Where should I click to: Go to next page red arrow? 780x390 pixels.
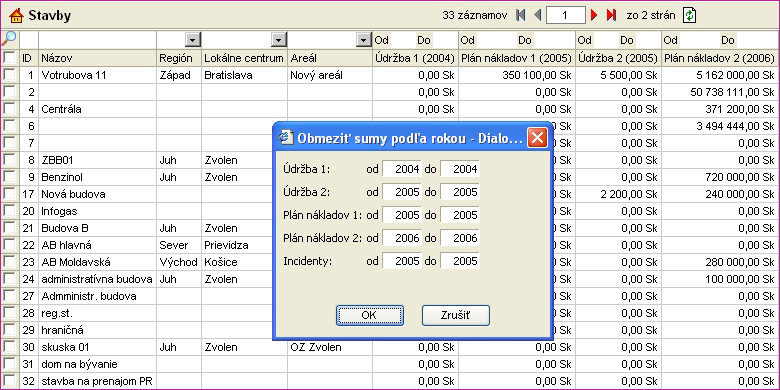tap(594, 15)
